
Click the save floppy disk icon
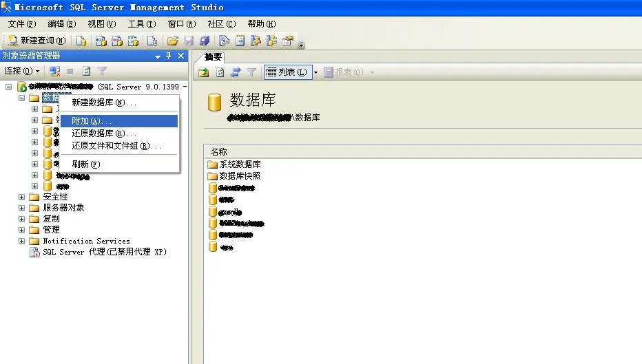coord(189,41)
